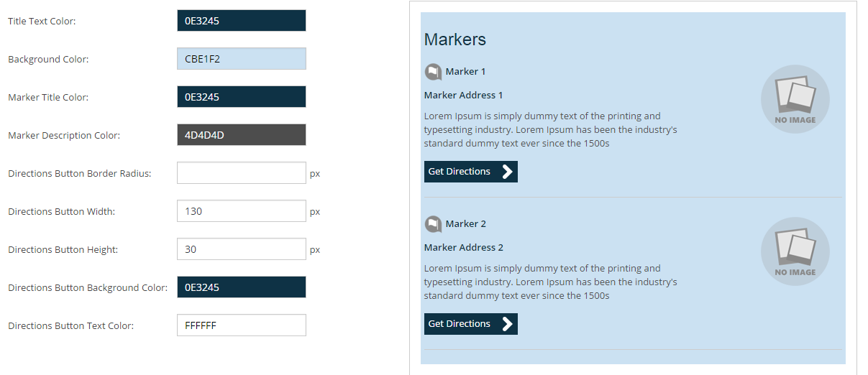Click the arrow icon on first Get Directions button
Image resolution: width=868 pixels, height=375 pixels.
507,172
